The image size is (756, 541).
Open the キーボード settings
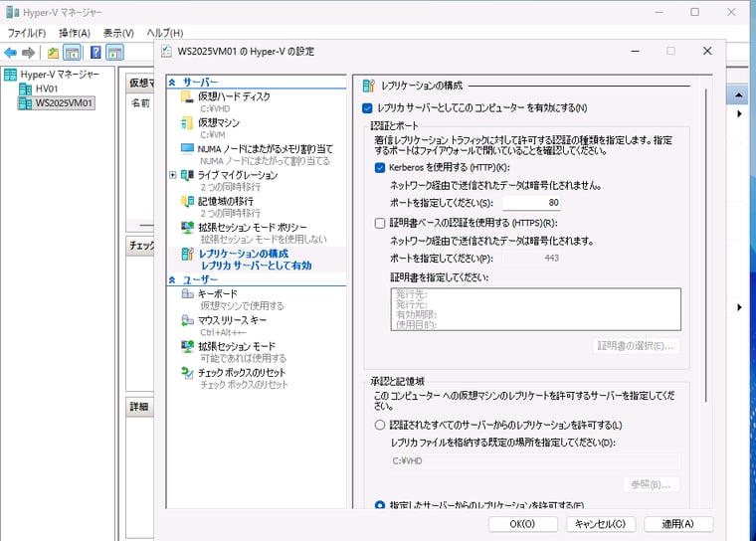[x=218, y=294]
